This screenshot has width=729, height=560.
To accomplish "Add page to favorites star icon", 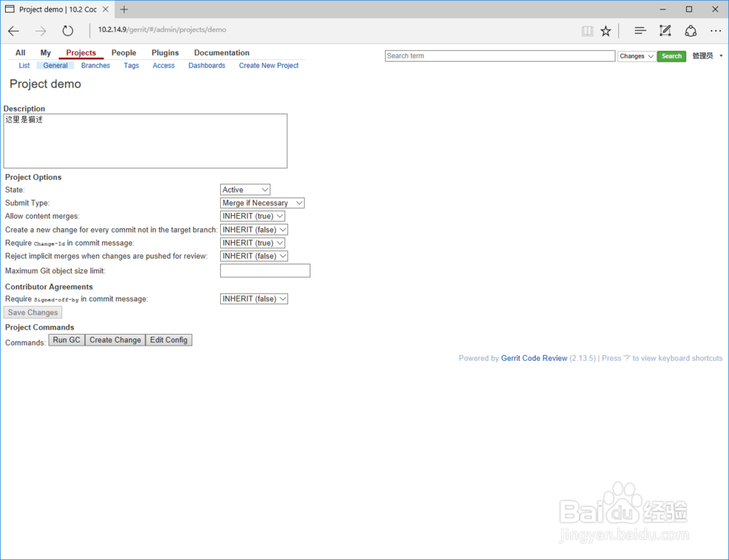I will (605, 31).
